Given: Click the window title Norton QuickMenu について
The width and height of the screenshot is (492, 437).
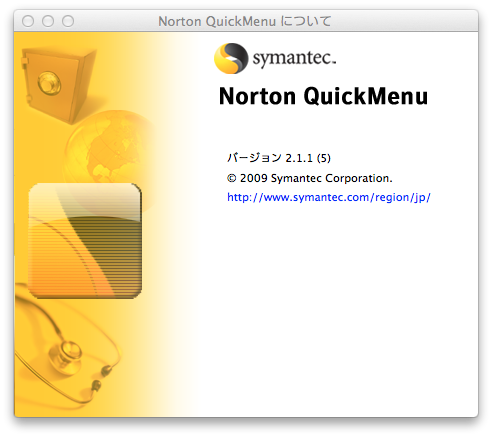Looking at the screenshot, I should pyautogui.click(x=245, y=21).
